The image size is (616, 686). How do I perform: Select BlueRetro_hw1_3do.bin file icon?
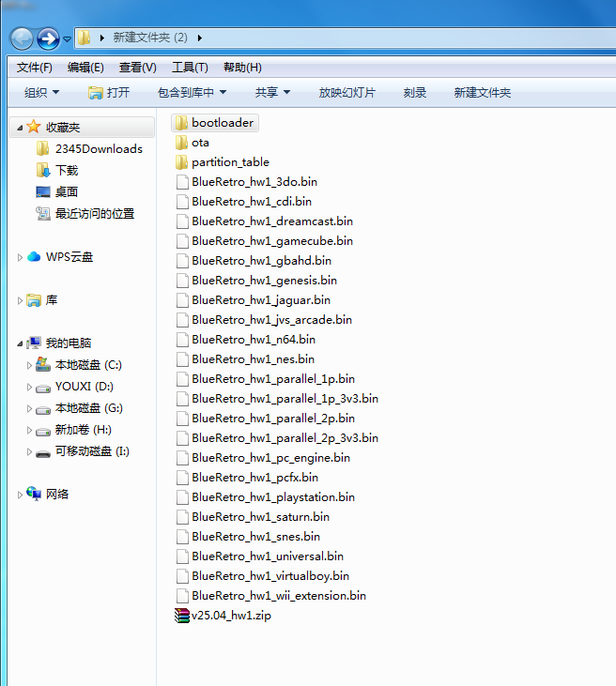pos(182,182)
